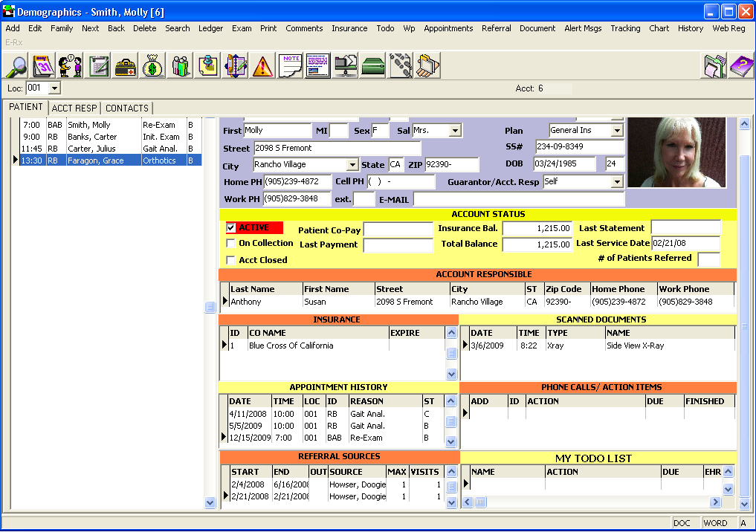The height and width of the screenshot is (532, 756).
Task: Open the Insurance menu
Action: point(349,28)
